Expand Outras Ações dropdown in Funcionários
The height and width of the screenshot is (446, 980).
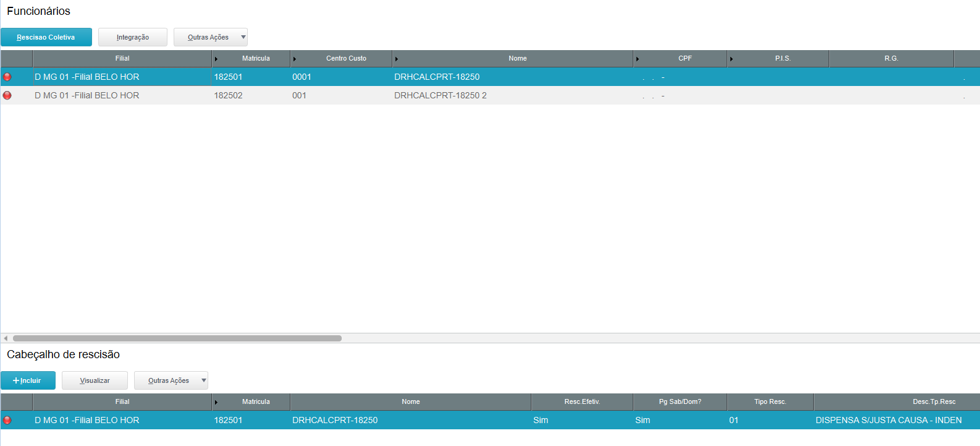click(211, 37)
